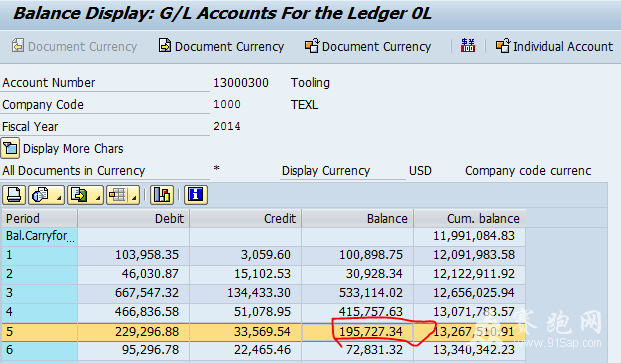Open the layout dropdown with the grid icon
621x363 pixels.
[122, 195]
